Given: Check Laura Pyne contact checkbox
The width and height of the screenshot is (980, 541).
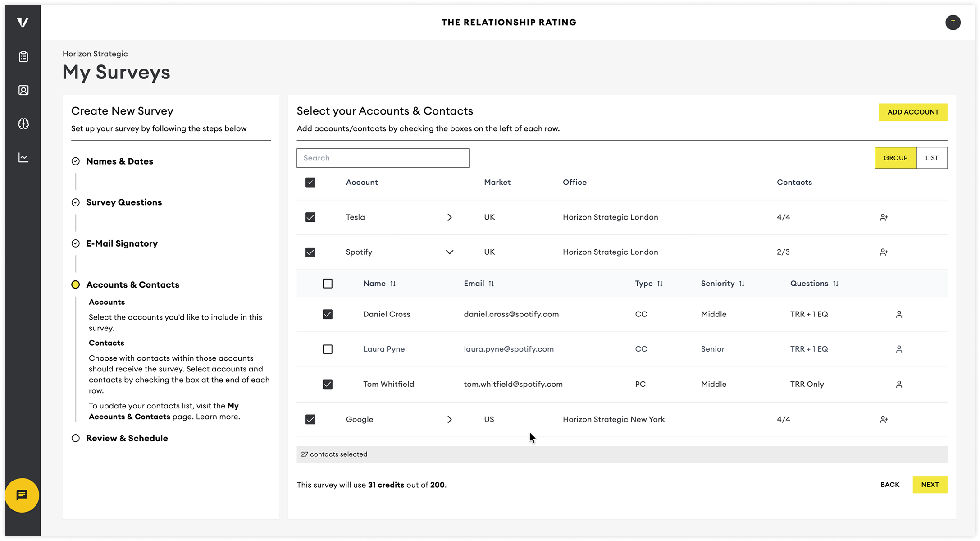Looking at the screenshot, I should pos(328,349).
